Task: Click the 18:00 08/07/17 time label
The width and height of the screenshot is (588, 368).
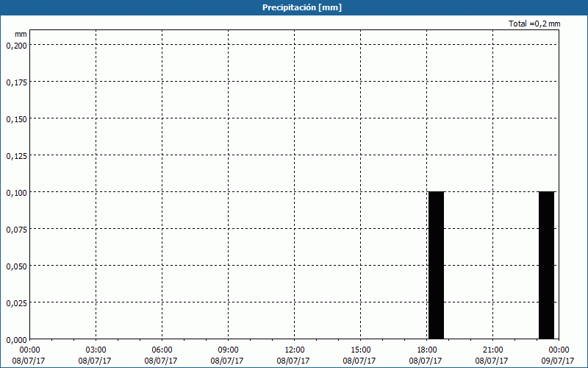Action: 426,355
